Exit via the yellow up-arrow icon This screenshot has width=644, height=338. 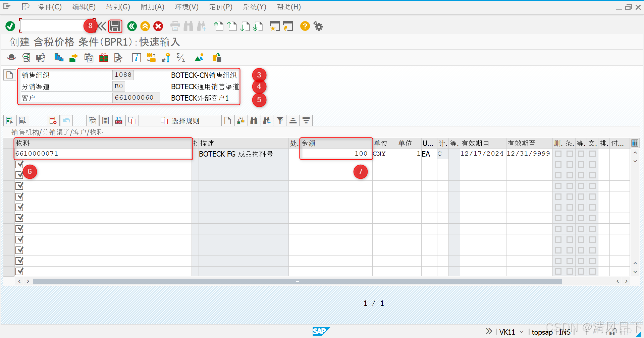click(145, 26)
